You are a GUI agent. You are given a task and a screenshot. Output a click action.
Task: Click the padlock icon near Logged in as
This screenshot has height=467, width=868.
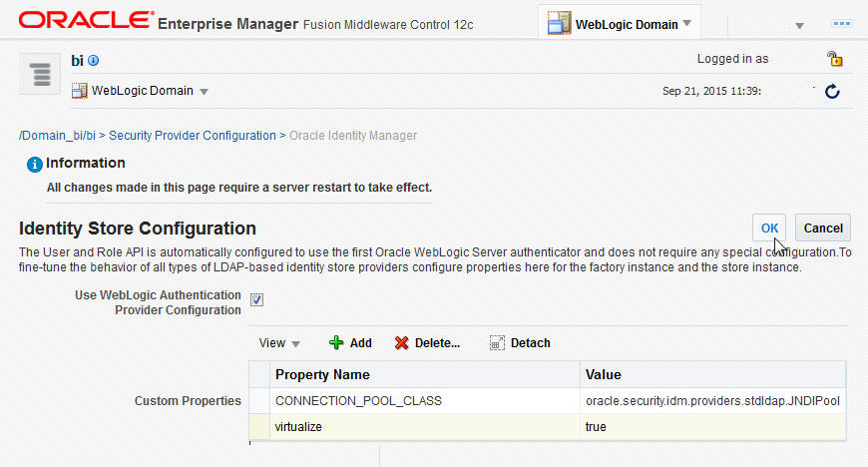tap(834, 59)
